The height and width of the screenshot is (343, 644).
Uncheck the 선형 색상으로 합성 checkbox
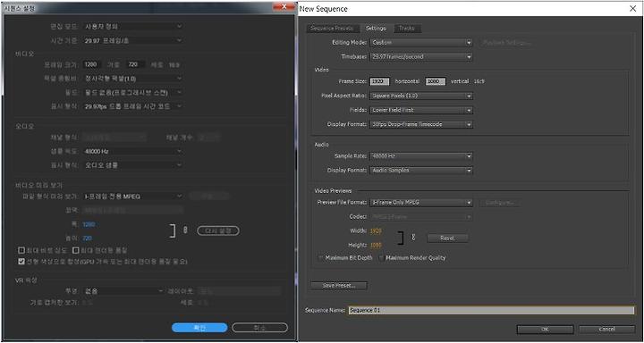21,262
